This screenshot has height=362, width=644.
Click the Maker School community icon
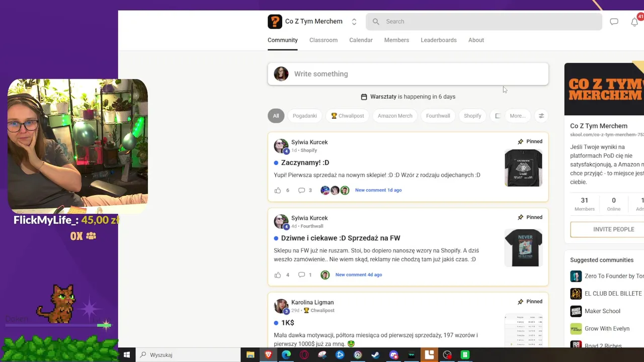576,311
